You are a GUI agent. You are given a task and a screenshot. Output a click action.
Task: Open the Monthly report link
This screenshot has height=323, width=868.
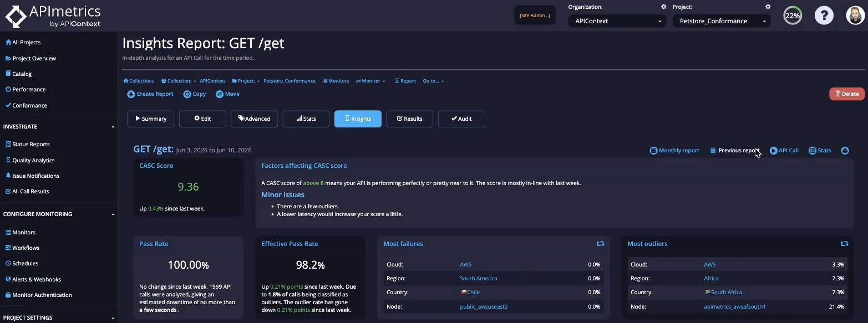[x=674, y=150]
